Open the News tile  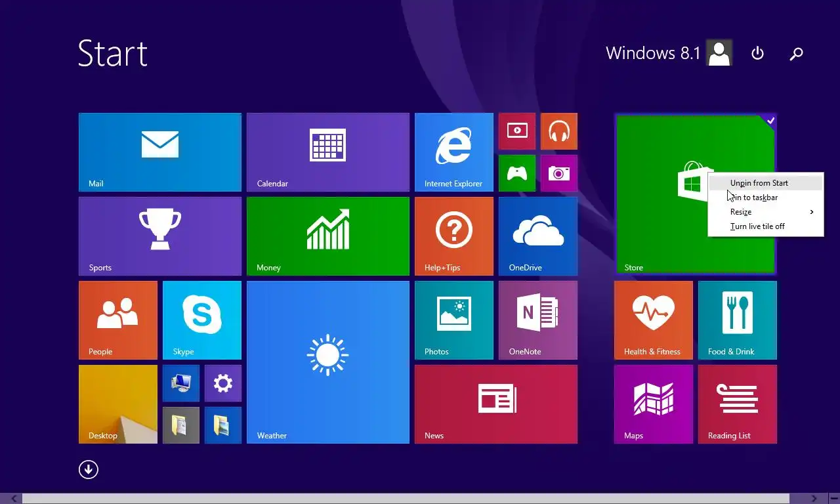496,404
